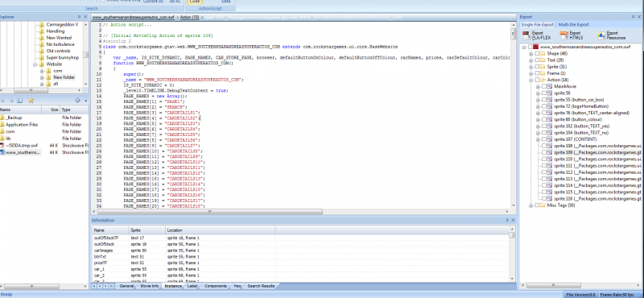
Task: Click the red SWF icon at Export tree root
Action: [536, 48]
